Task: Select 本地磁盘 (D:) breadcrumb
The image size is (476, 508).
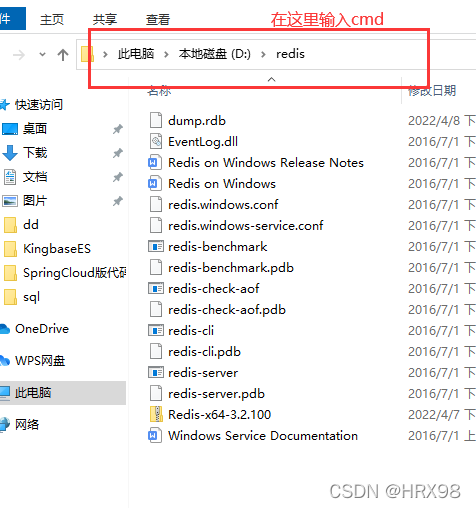Action: coord(214,54)
